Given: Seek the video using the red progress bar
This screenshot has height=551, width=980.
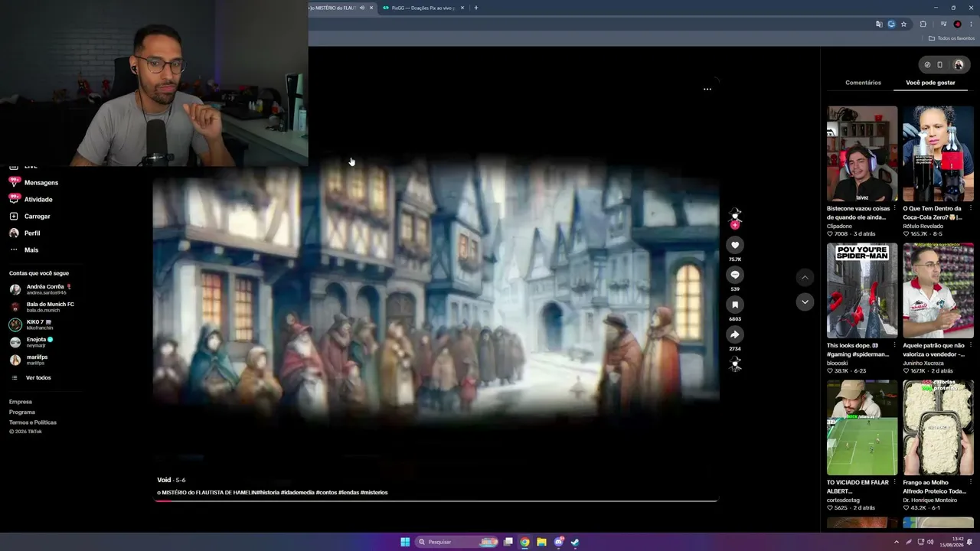Looking at the screenshot, I should pos(436,500).
